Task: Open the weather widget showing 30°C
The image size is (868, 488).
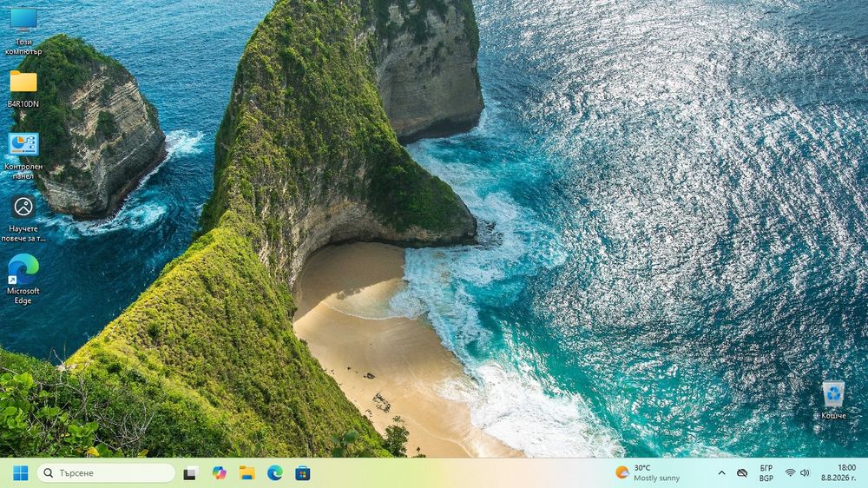Action: (648, 473)
